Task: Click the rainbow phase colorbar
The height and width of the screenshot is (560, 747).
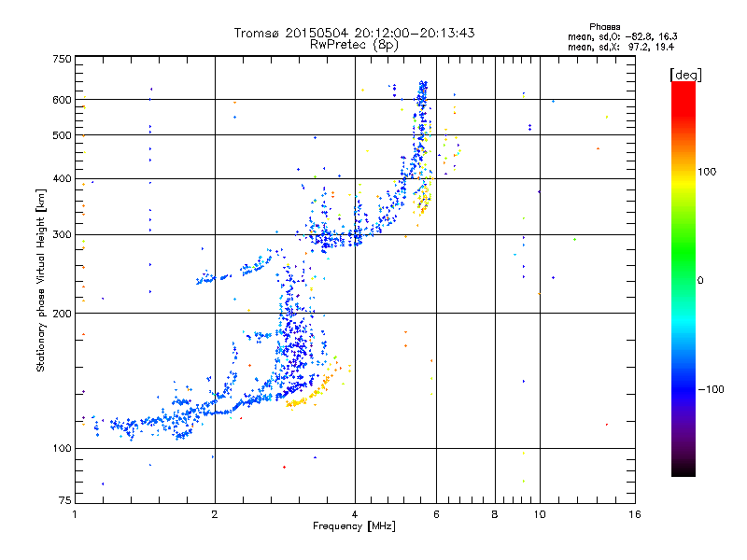Action: 684,278
